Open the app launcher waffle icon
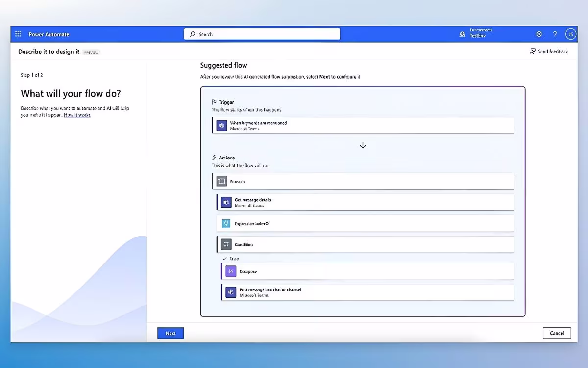Viewport: 588px width, 368px height. click(x=18, y=34)
